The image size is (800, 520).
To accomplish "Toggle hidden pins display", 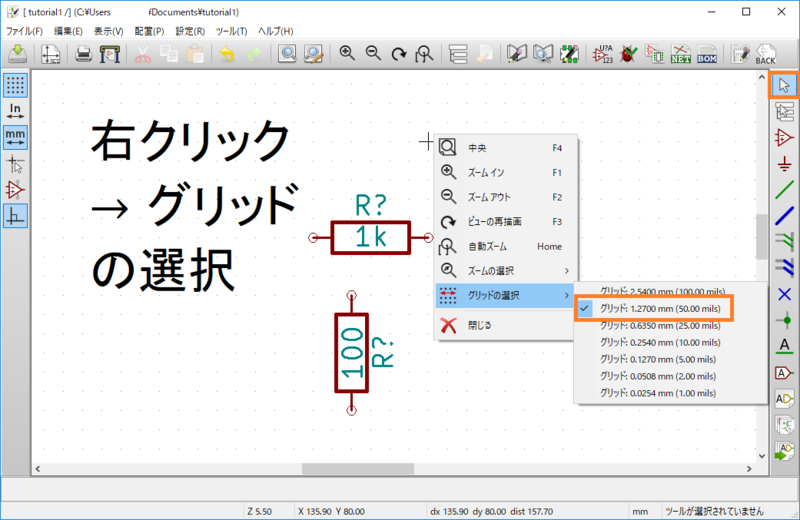I will tap(15, 190).
